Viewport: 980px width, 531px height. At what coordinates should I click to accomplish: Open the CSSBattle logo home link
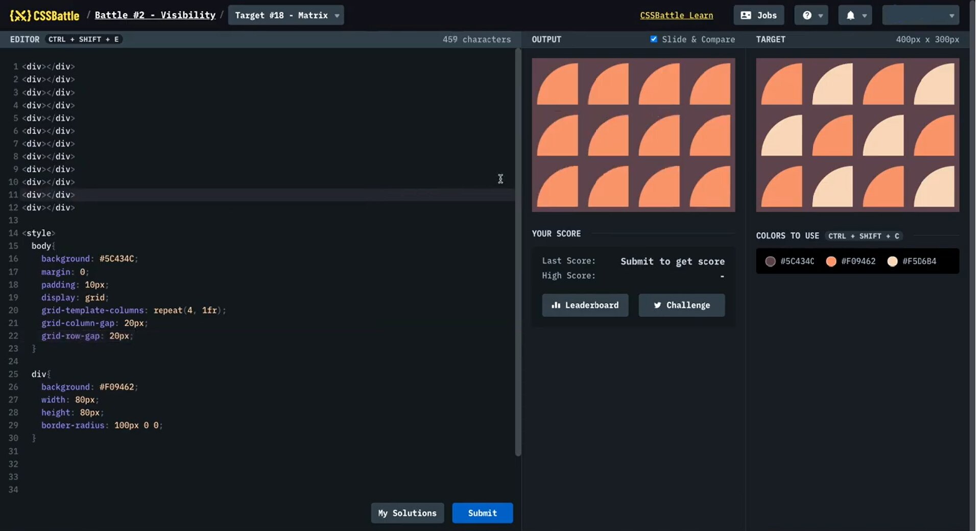pos(44,15)
